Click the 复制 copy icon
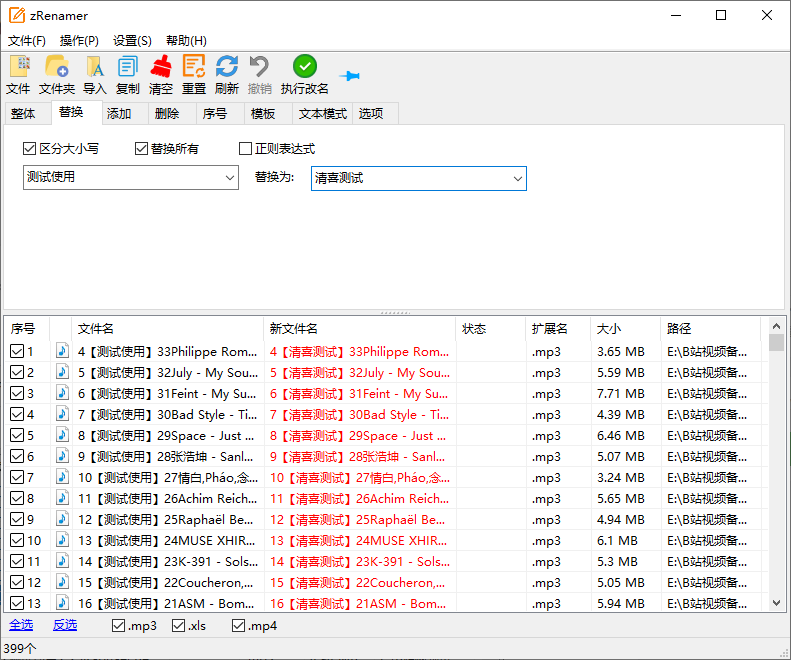This screenshot has width=791, height=660. click(x=128, y=67)
